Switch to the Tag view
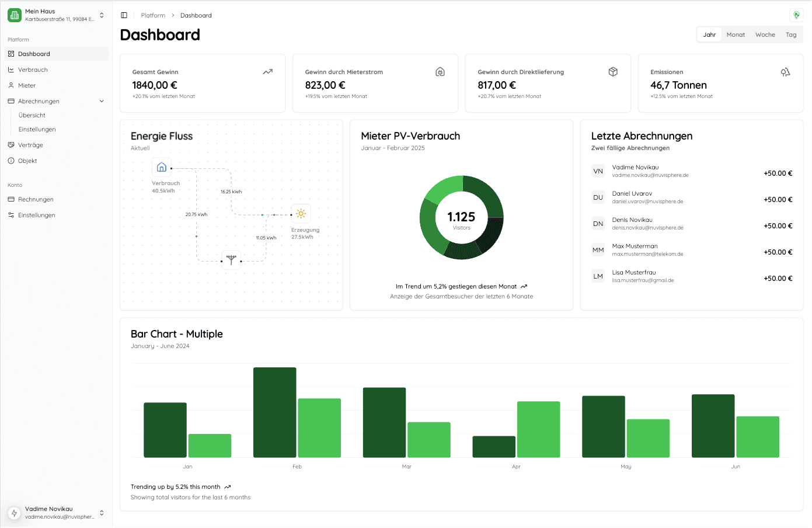 pos(791,34)
